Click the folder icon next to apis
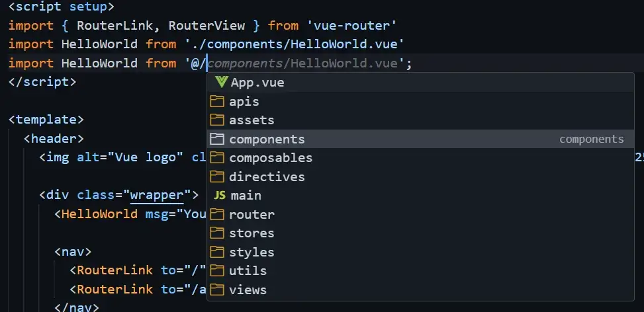 (217, 102)
